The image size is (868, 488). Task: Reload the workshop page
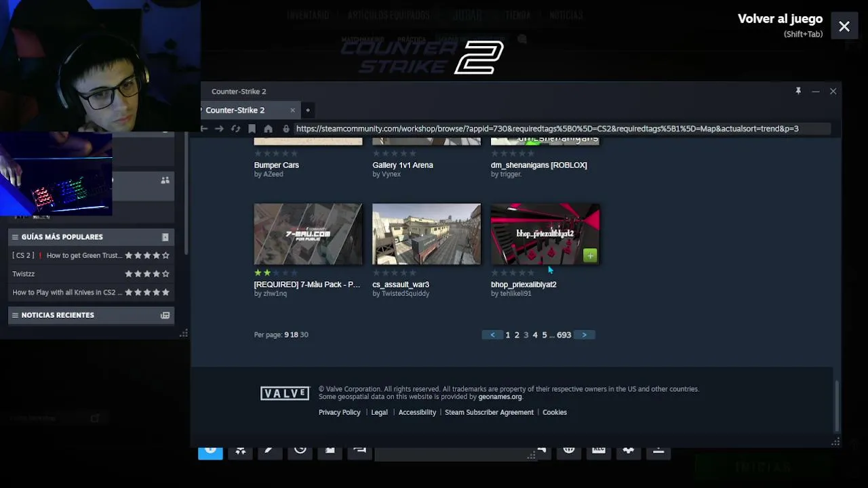pos(235,129)
